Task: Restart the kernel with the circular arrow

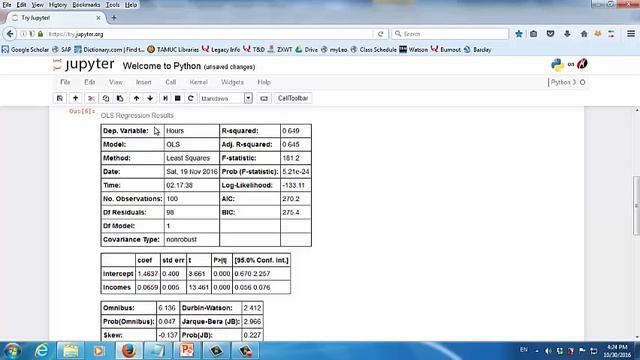Action: pyautogui.click(x=191, y=98)
